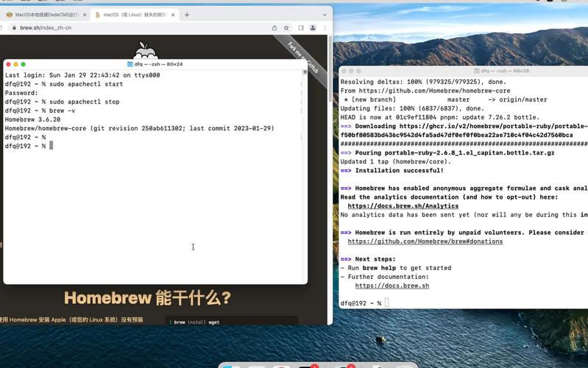Click the front terminal title dfq — -zsh — 80×24
Image resolution: width=588 pixels, height=368 pixels.
click(159, 65)
